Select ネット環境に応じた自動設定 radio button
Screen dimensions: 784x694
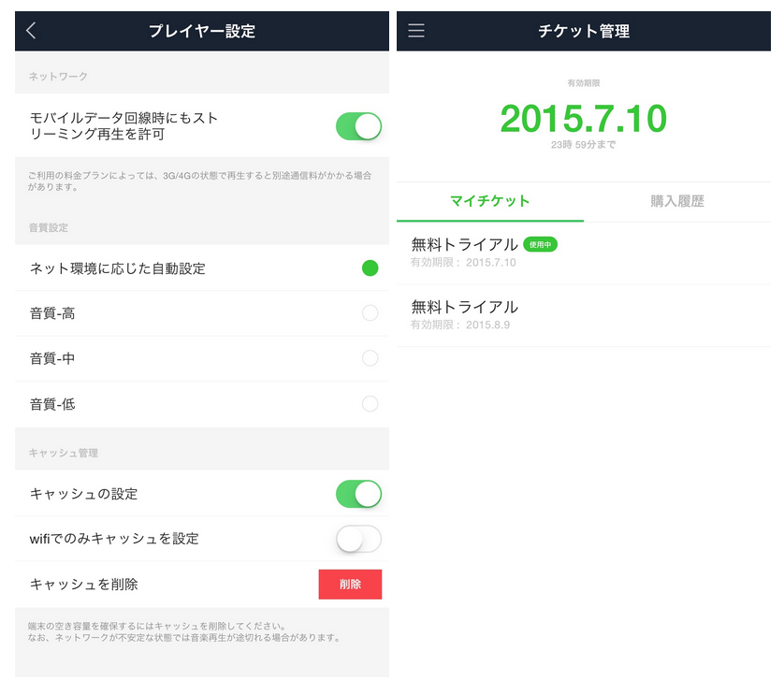(370, 268)
